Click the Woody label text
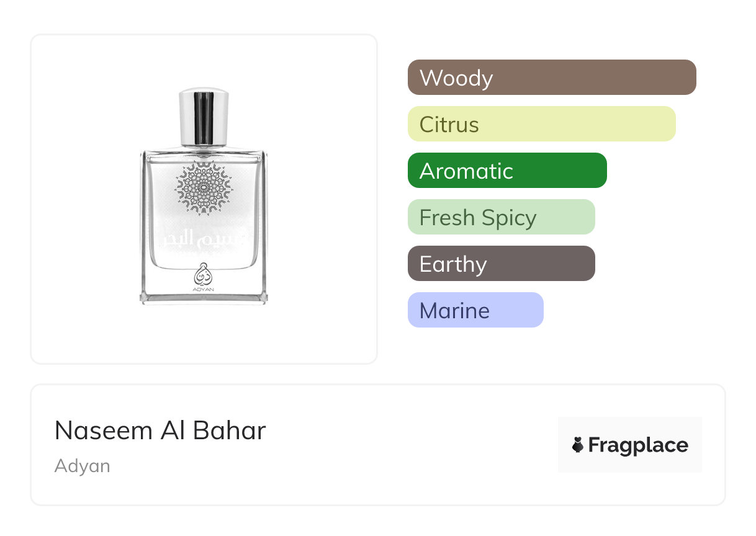 tap(456, 78)
